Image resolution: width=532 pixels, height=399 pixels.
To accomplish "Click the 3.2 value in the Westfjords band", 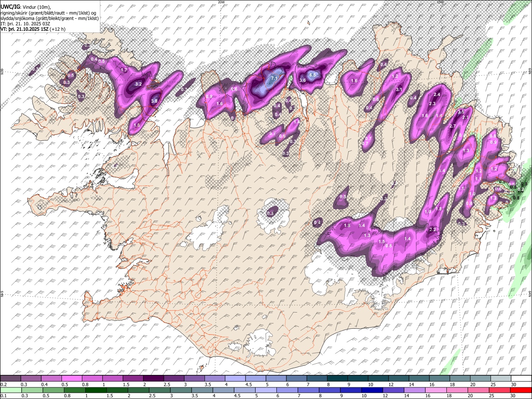I will coord(139,84).
